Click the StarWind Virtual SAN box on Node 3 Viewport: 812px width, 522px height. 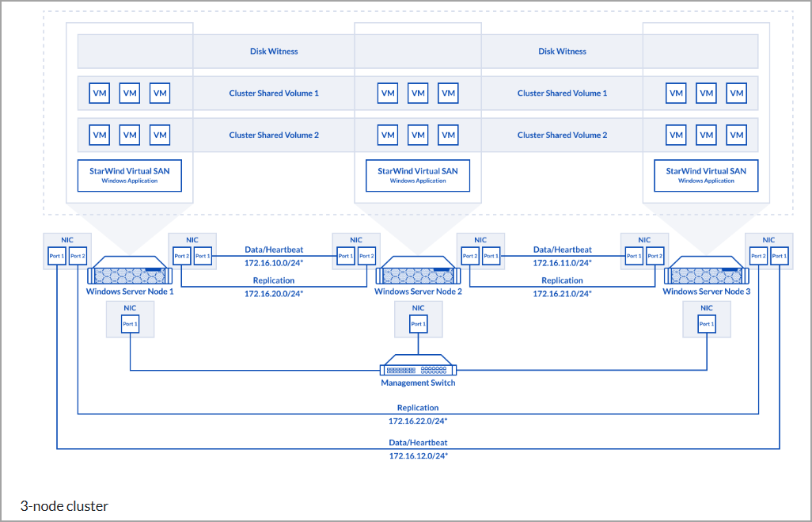click(x=706, y=175)
